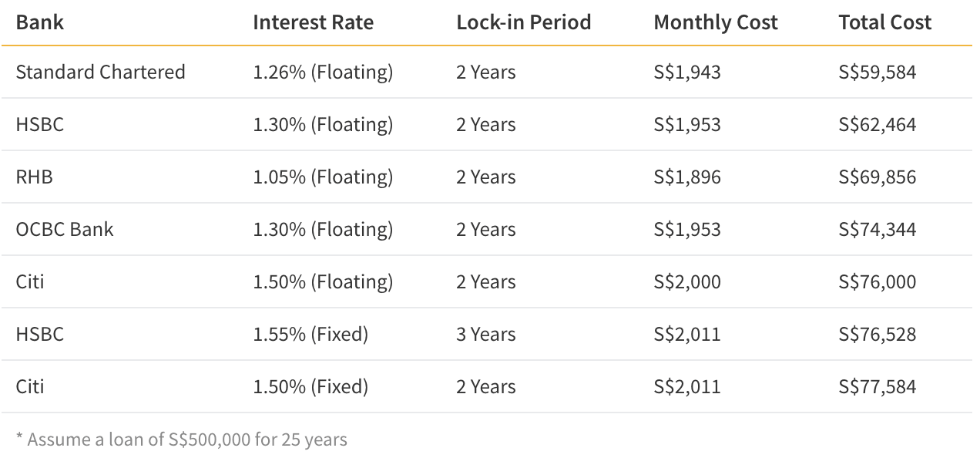Viewport: 980px width, 458px height.
Task: Select the 3 Years lock-in period
Action: coord(485,335)
